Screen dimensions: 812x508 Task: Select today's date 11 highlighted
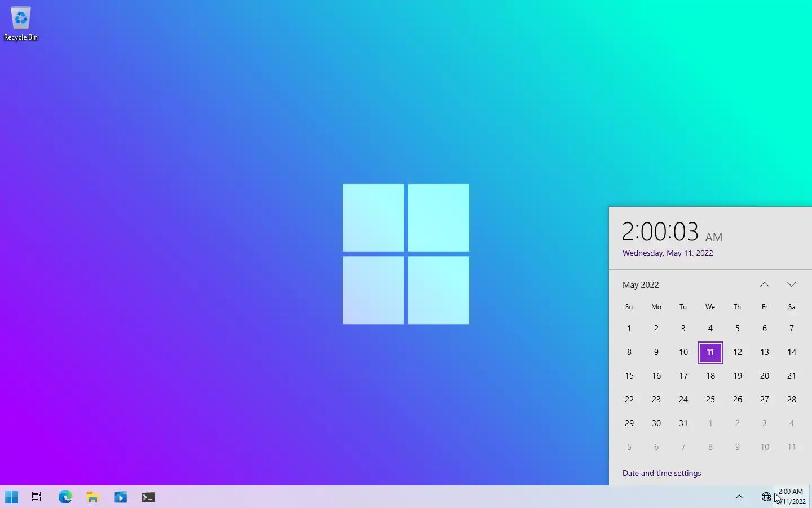(710, 352)
